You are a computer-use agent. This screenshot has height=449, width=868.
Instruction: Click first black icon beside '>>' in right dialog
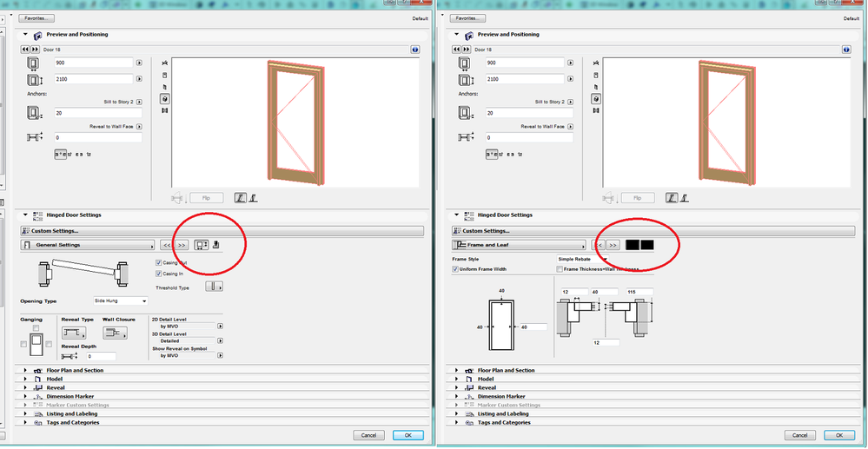point(633,245)
